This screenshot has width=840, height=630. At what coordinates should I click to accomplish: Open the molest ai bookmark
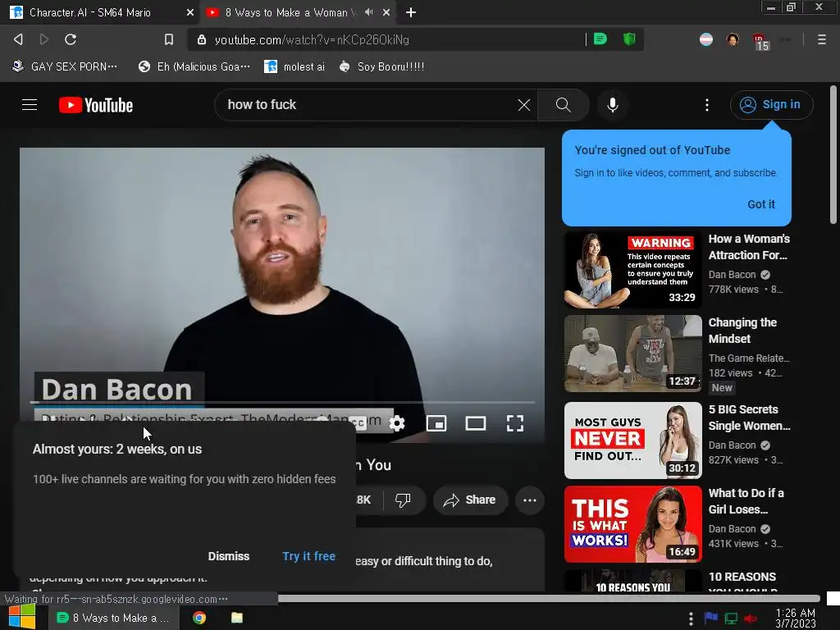tap(294, 66)
